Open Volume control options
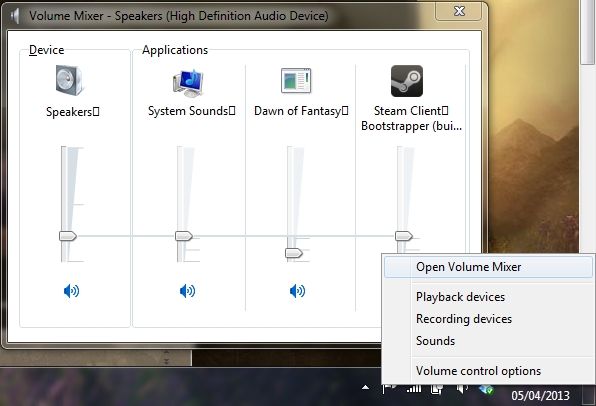Image resolution: width=596 pixels, height=406 pixels. (478, 371)
